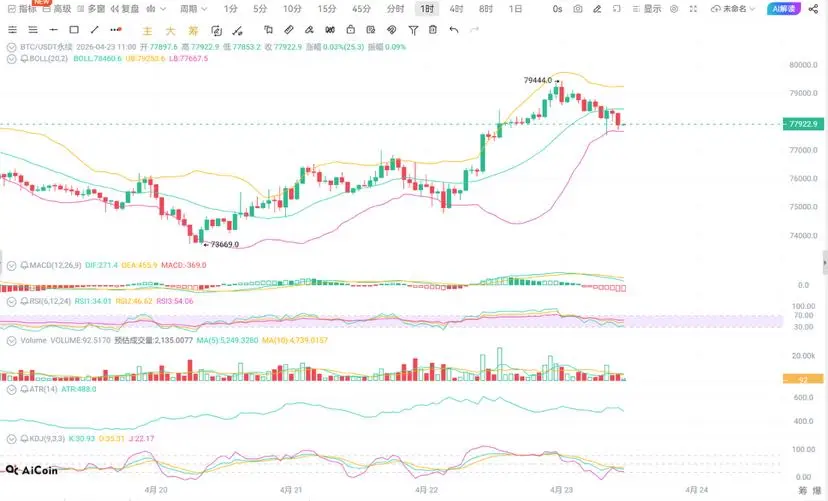Click the three-line list tool icon
This screenshot has width=828, height=501.
point(33,30)
